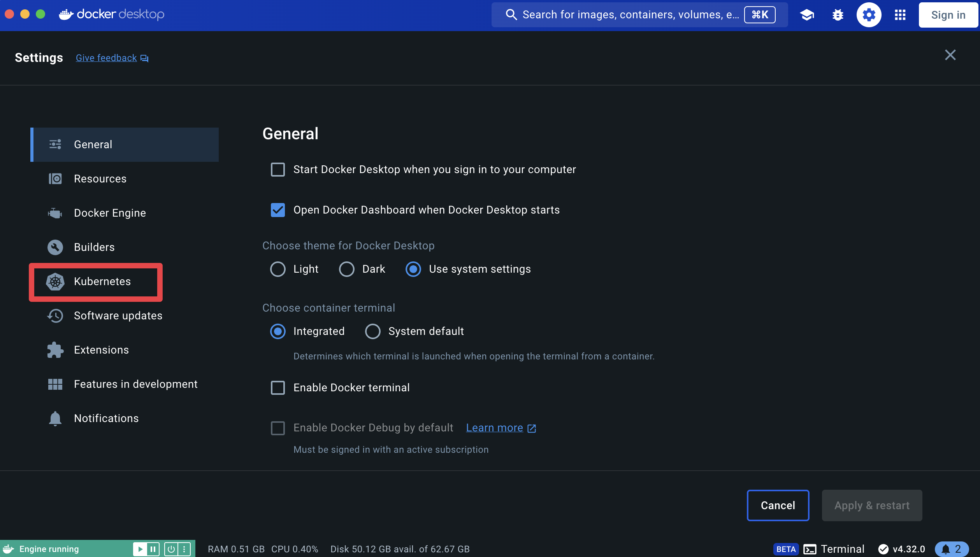Select Use system settings theme option
This screenshot has width=980, height=557.
tap(413, 269)
